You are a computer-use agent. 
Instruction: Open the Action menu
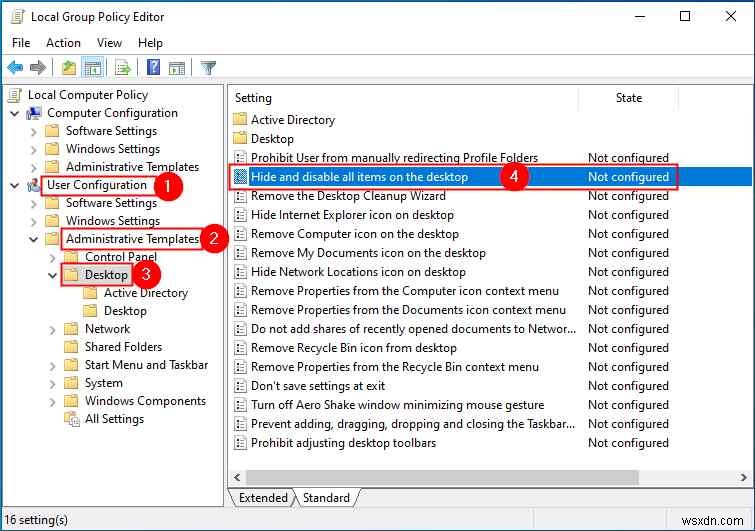point(63,43)
